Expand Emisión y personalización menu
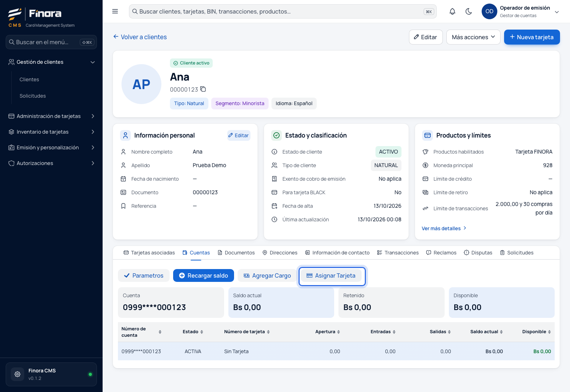The height and width of the screenshot is (392, 570). coord(51,148)
